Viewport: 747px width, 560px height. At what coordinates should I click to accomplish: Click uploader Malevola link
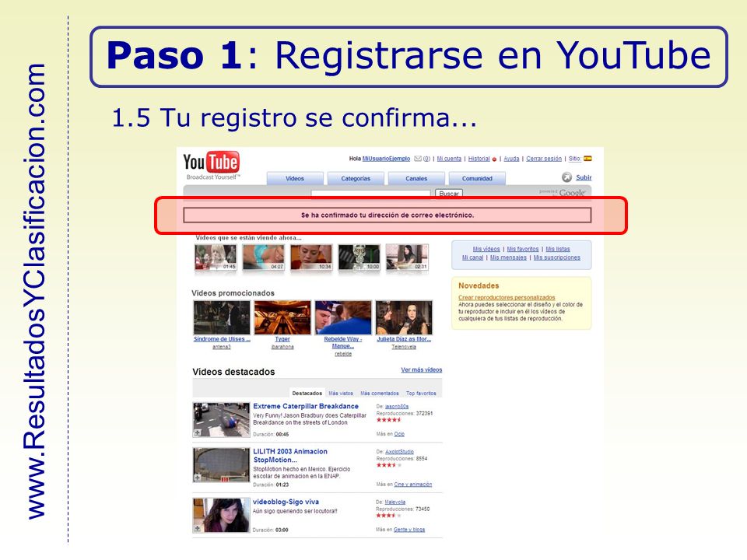point(395,502)
